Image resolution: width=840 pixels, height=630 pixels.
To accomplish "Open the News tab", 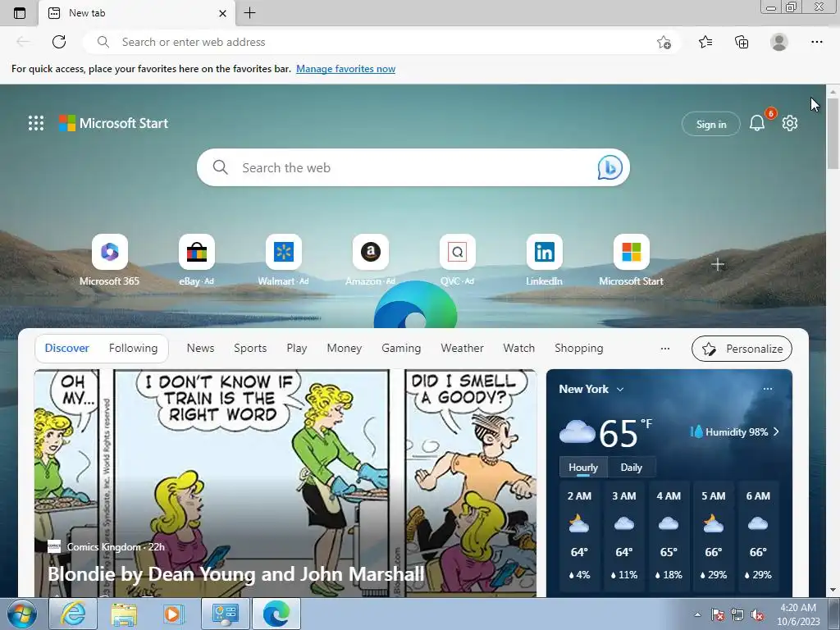I will [x=200, y=348].
